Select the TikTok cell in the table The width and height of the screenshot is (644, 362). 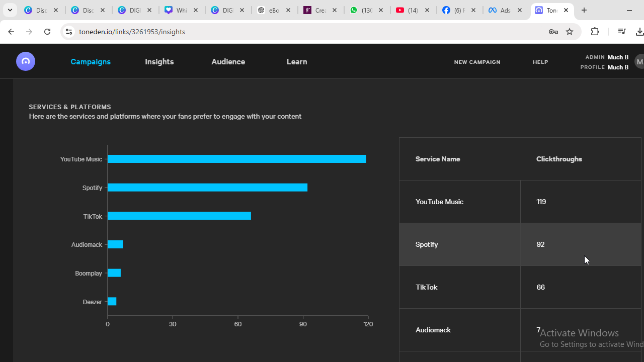coord(460,287)
